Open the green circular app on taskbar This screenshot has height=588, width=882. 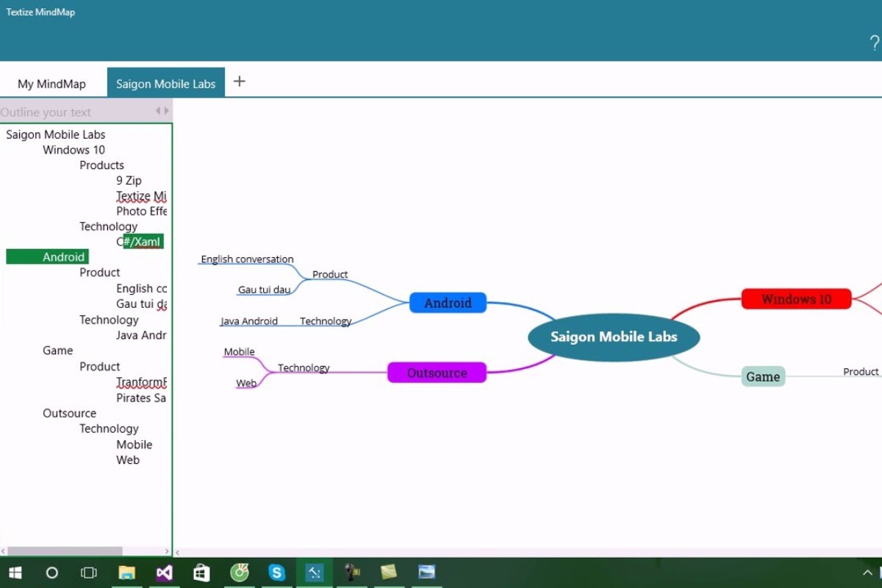pyautogui.click(x=239, y=573)
